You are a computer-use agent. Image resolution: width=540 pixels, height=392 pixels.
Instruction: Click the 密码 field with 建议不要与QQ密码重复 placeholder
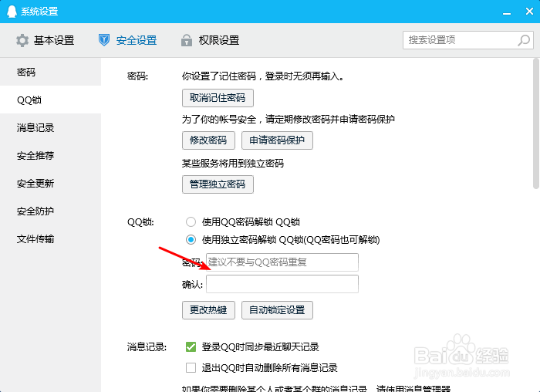point(282,262)
